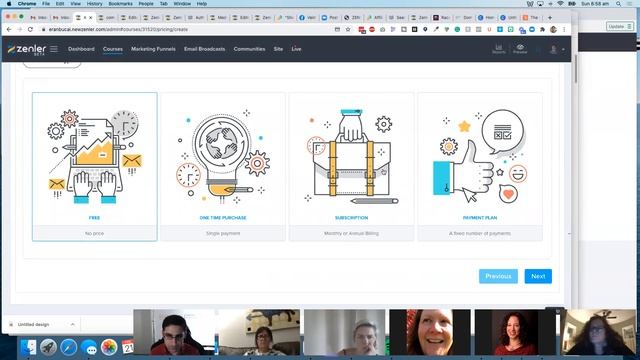The width and height of the screenshot is (640, 360).
Task: Open Chrome's three-dot menu
Action: [x=564, y=29]
